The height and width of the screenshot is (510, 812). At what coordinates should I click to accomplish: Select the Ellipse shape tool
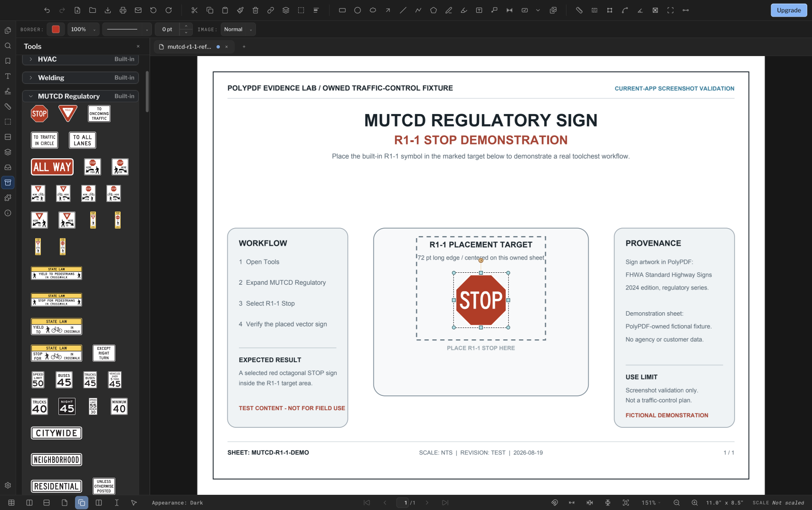pyautogui.click(x=358, y=10)
